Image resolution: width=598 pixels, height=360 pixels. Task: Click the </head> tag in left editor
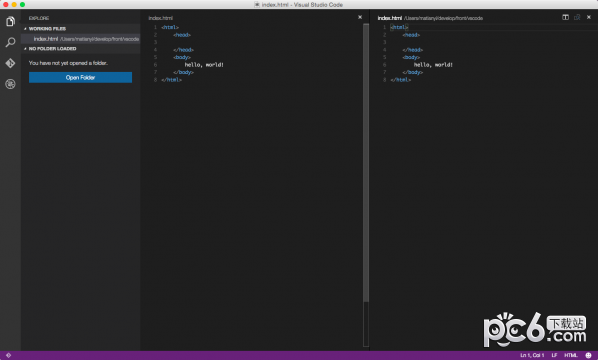(183, 50)
